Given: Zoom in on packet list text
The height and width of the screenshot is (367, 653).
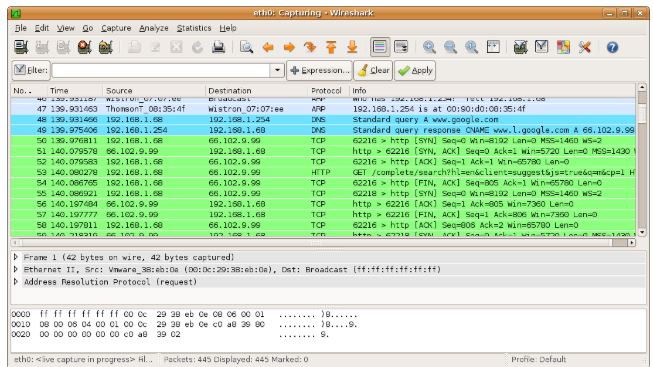Looking at the screenshot, I should tap(429, 47).
